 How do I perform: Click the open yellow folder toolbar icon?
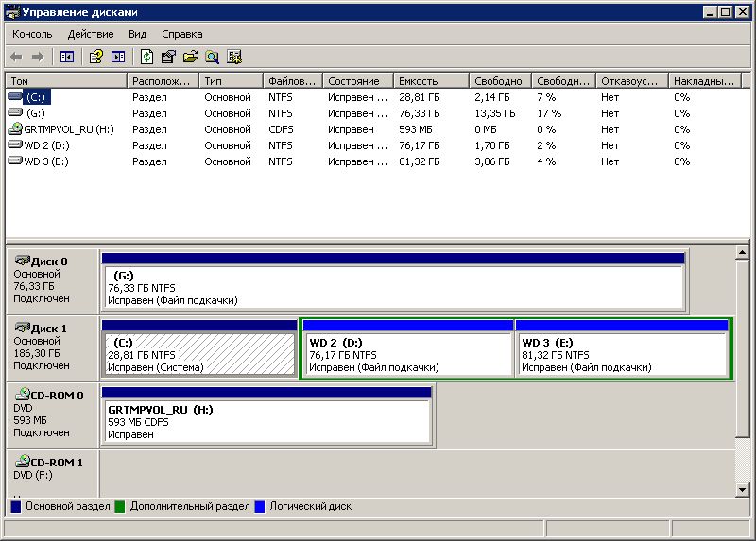tap(190, 57)
